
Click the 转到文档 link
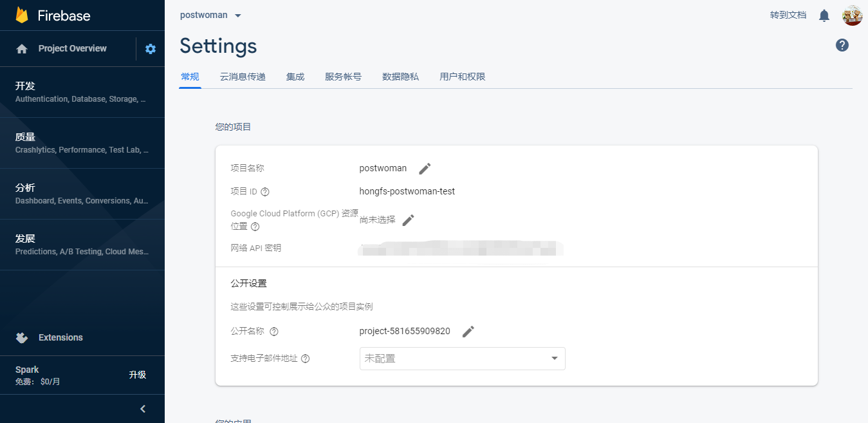click(788, 15)
